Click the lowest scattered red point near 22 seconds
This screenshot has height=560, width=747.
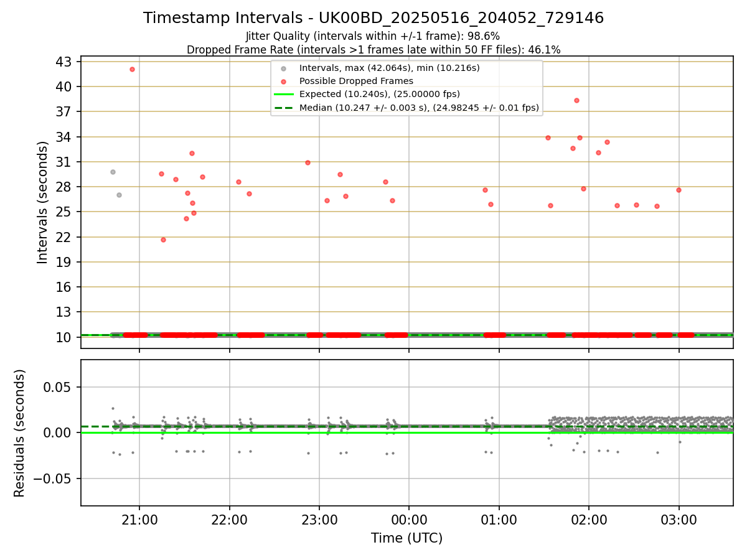[163, 240]
